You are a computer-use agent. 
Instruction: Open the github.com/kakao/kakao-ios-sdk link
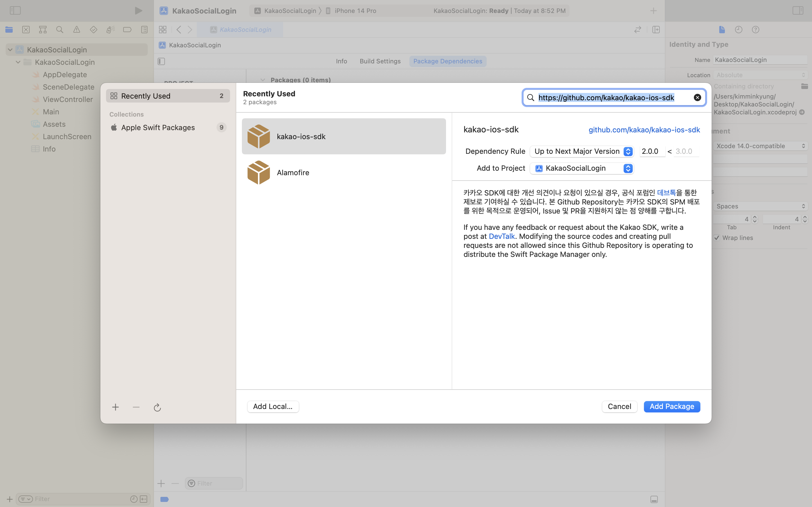coord(644,130)
